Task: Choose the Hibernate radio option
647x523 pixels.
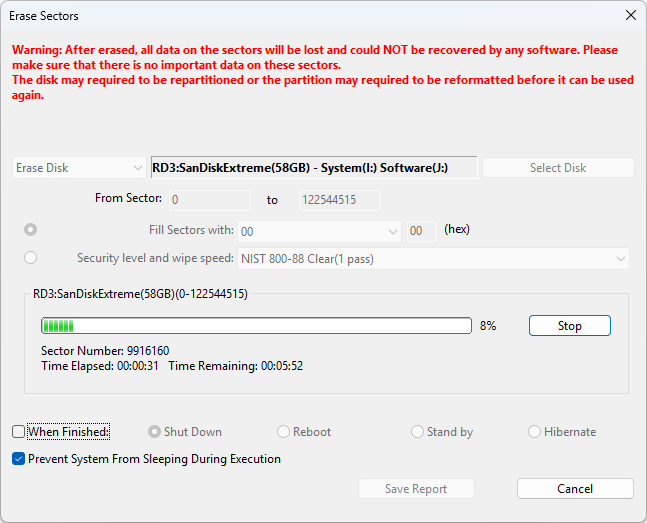Action: click(535, 432)
